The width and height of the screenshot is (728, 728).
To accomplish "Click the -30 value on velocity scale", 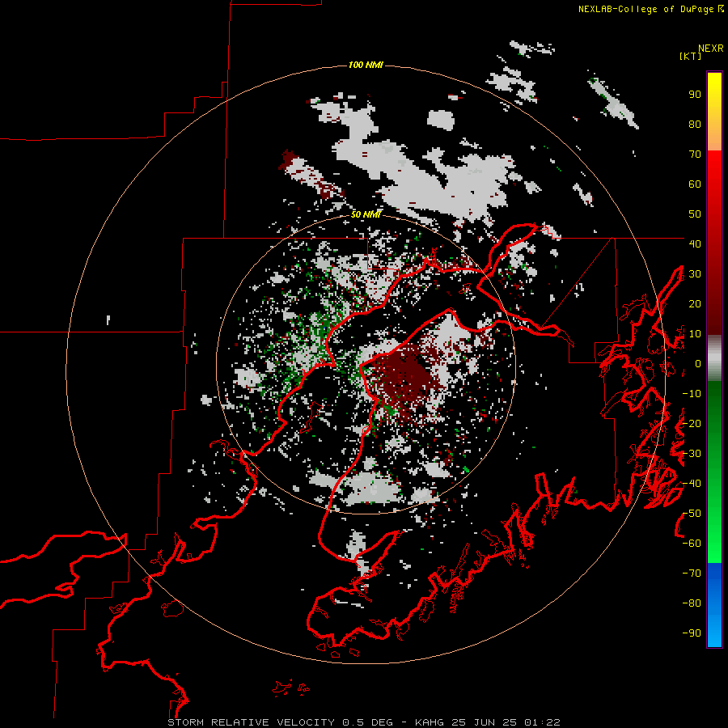I will tap(692, 454).
